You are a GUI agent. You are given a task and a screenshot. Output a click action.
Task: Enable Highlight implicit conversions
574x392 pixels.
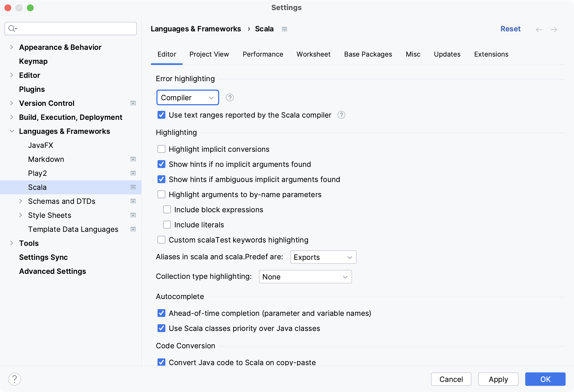161,149
